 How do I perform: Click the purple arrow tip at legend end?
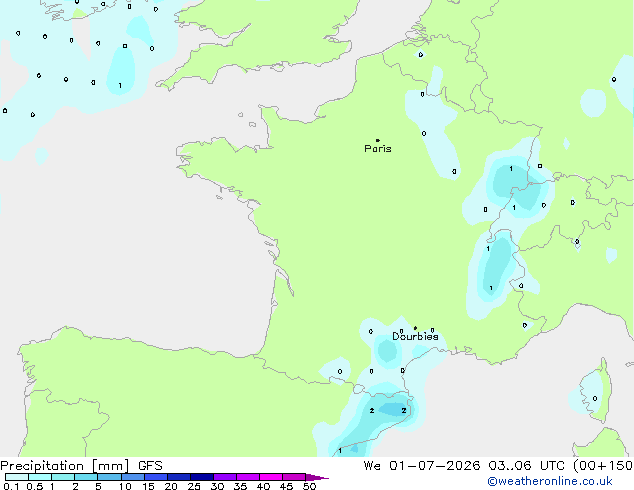coord(317,477)
